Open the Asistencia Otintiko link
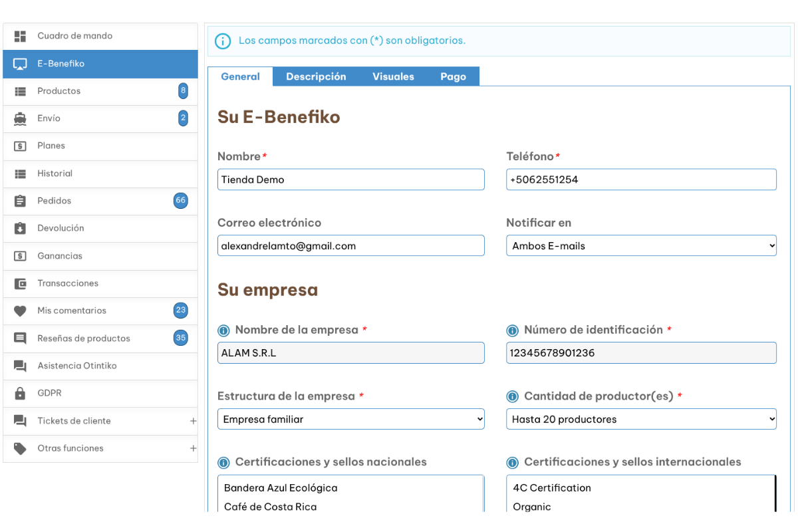 tap(77, 366)
